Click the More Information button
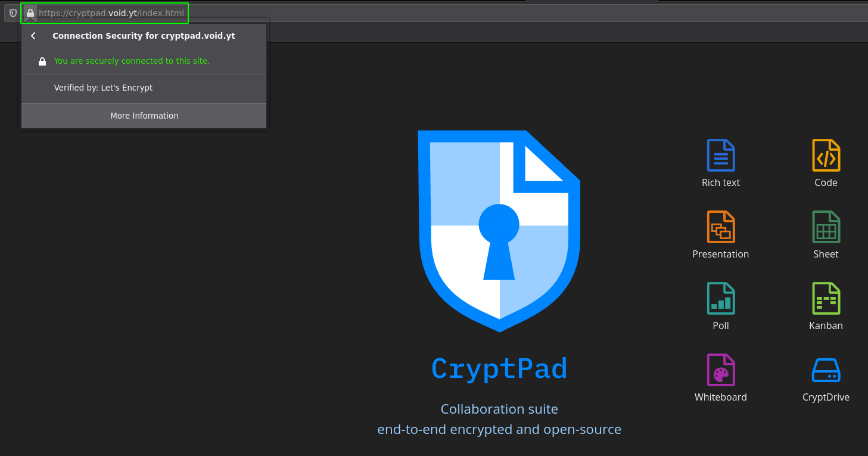The width and height of the screenshot is (868, 456). 144,116
